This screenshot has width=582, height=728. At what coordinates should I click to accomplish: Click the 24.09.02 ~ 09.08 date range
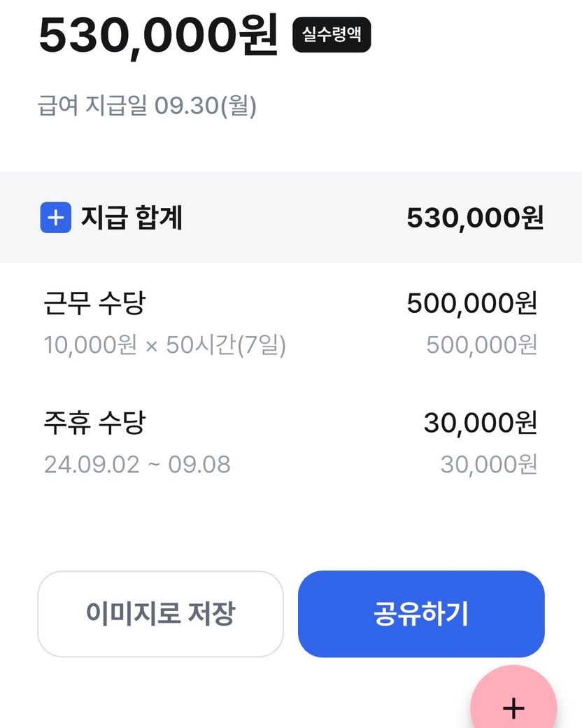[x=137, y=464]
